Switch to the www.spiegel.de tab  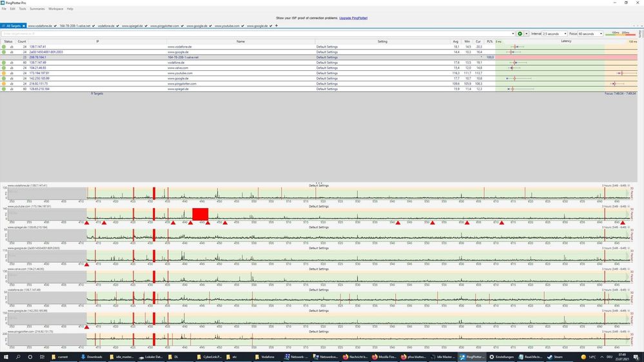[x=132, y=26]
